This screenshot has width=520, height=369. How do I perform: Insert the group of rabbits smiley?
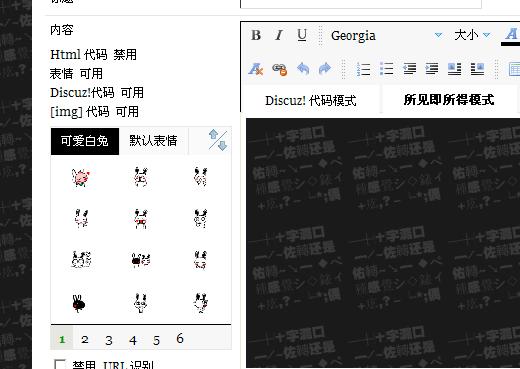(x=81, y=259)
